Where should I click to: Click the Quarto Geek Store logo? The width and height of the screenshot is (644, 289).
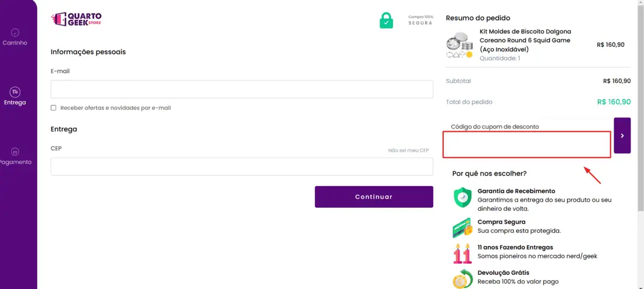pos(76,19)
